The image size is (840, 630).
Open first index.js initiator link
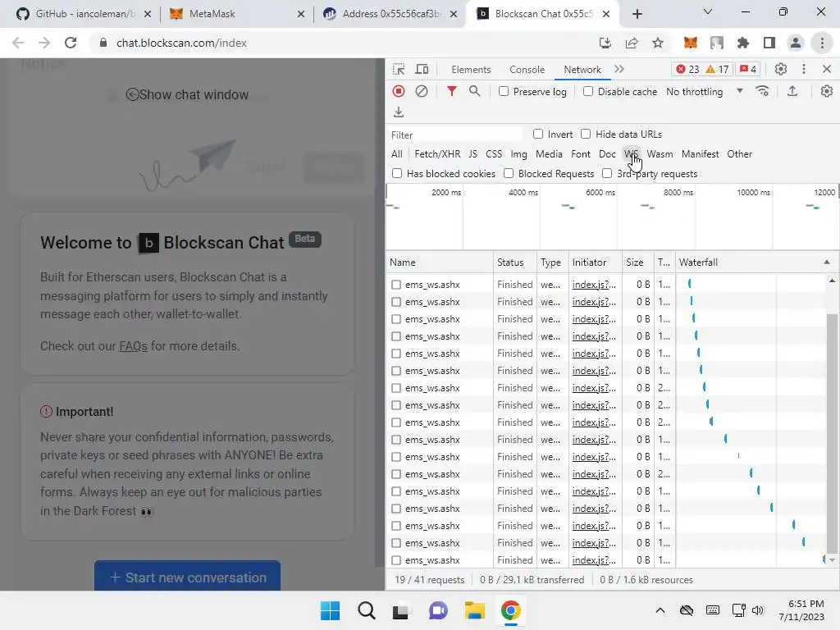[594, 285]
